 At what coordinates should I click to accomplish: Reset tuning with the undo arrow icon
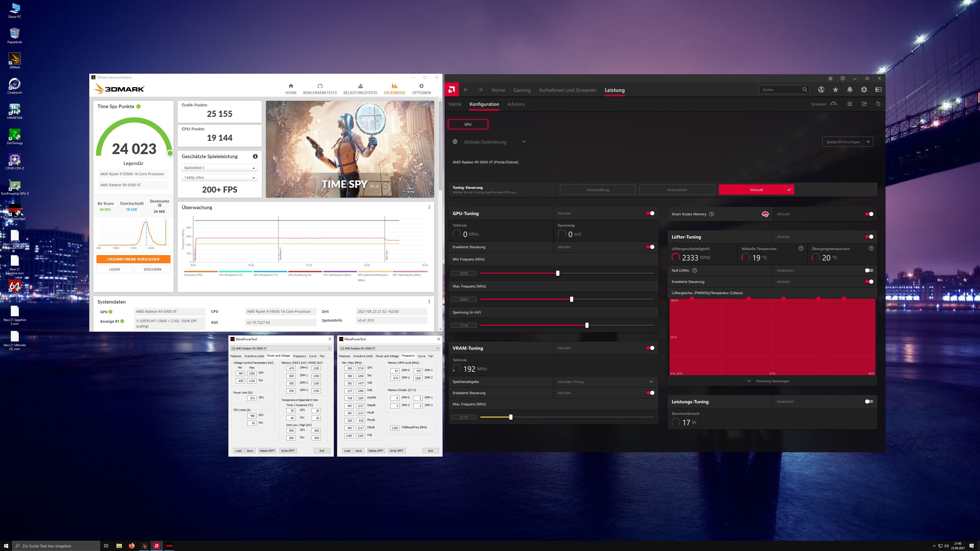tap(878, 104)
